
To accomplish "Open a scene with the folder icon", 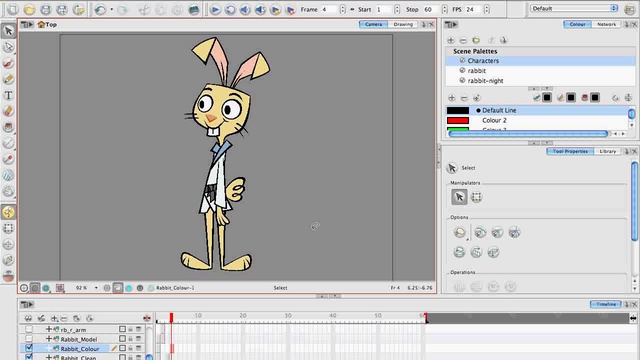I will 29,9.
